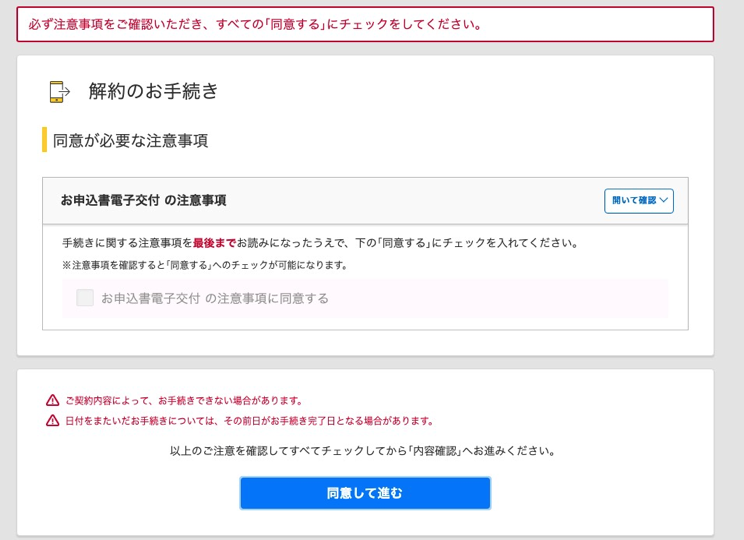The width and height of the screenshot is (744, 540).
Task: Expand notes with 開いて確認 button
Action: (639, 201)
